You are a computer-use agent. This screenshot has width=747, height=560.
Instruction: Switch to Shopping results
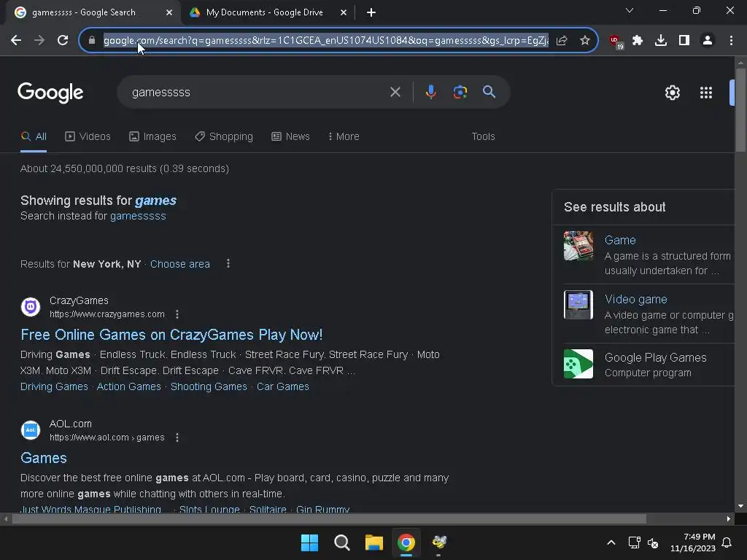[x=224, y=136]
